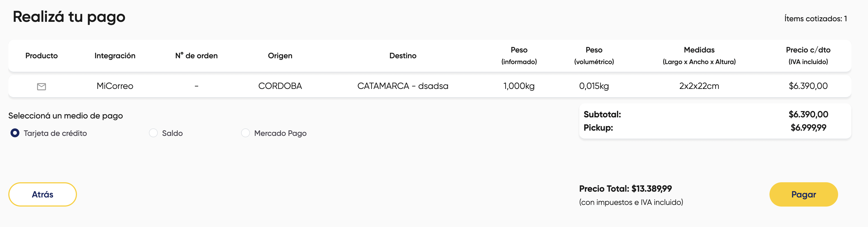Click the N° de orden column header

[197, 56]
